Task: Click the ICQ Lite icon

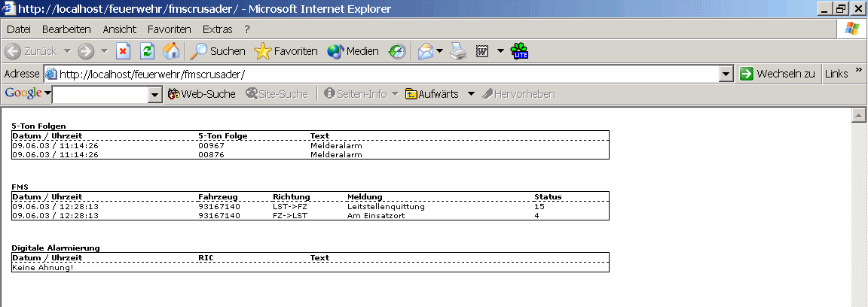Action: [520, 51]
